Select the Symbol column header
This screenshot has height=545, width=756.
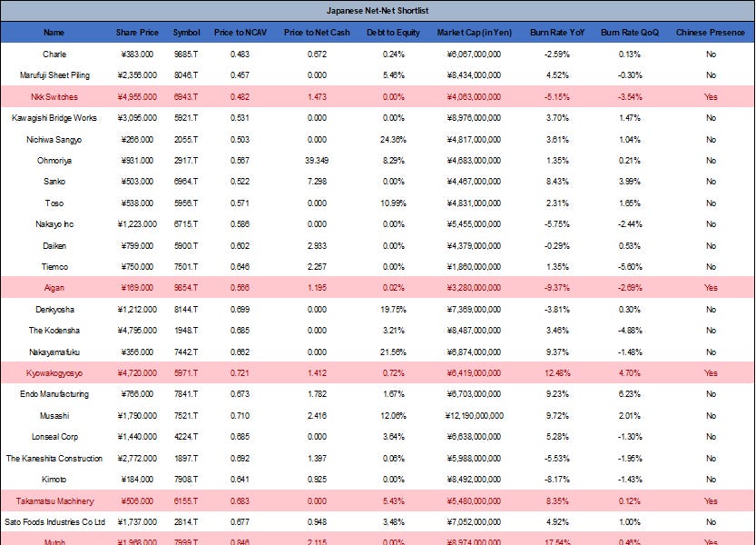click(x=186, y=32)
